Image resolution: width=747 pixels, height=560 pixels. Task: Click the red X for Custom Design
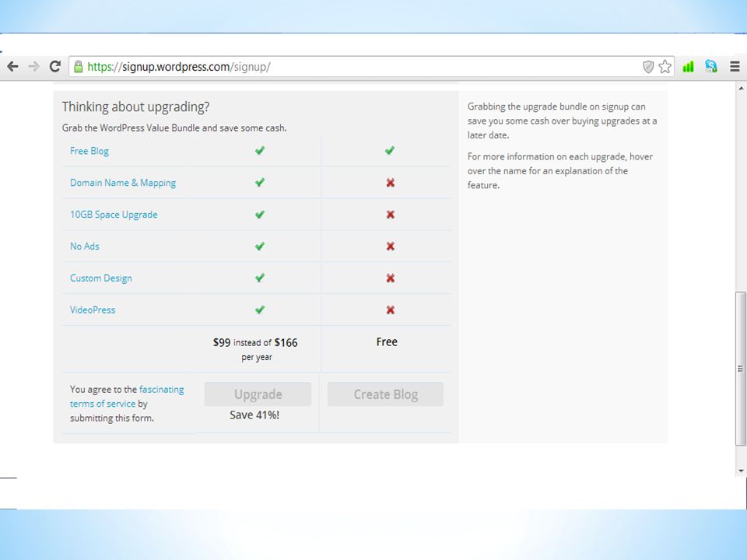click(x=390, y=278)
